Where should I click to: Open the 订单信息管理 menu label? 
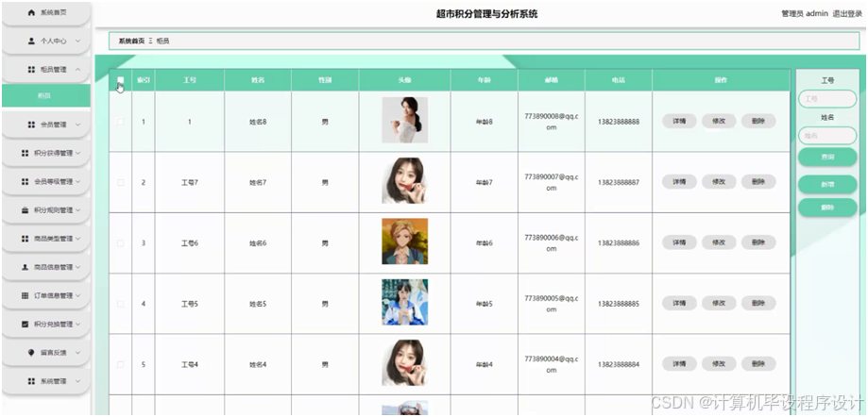pyautogui.click(x=53, y=296)
